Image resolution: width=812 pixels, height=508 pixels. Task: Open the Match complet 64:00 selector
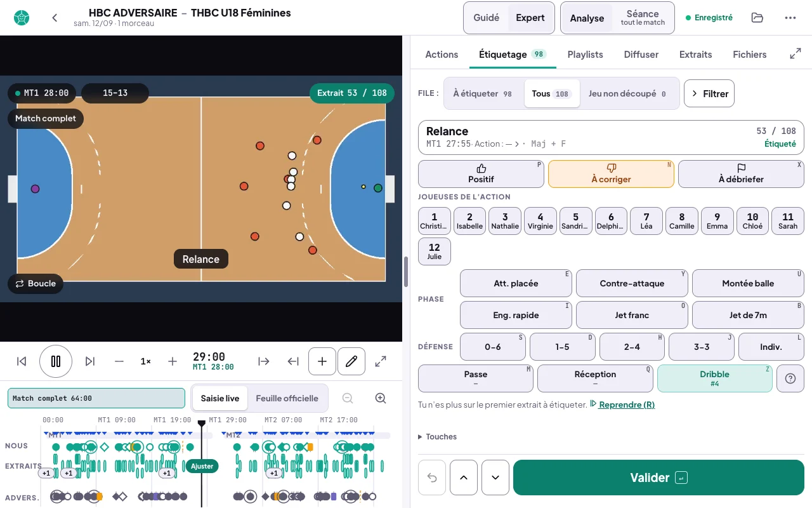click(96, 398)
